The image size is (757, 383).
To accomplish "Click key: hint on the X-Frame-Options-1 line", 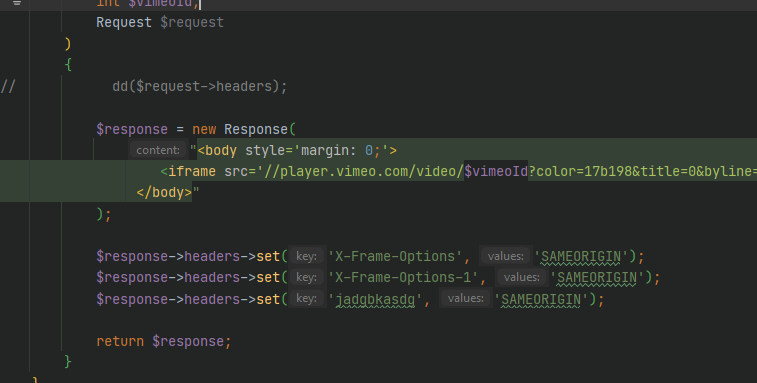I will (306, 277).
